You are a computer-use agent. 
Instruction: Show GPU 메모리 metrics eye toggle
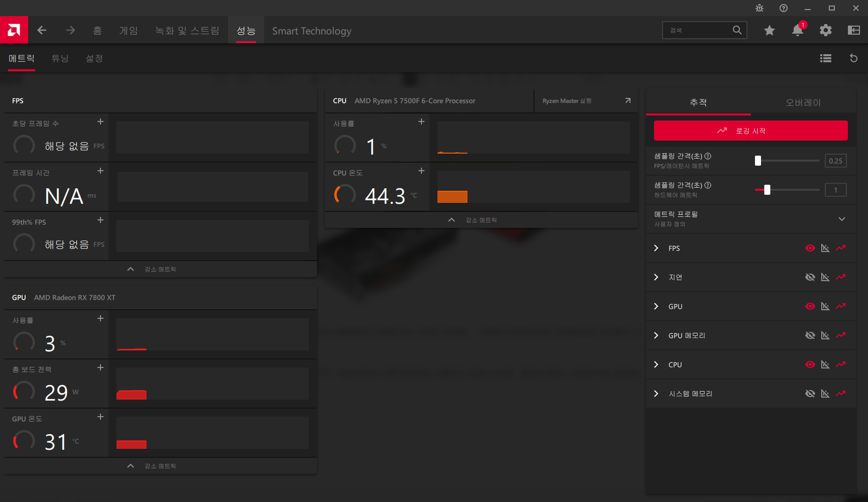(x=810, y=335)
